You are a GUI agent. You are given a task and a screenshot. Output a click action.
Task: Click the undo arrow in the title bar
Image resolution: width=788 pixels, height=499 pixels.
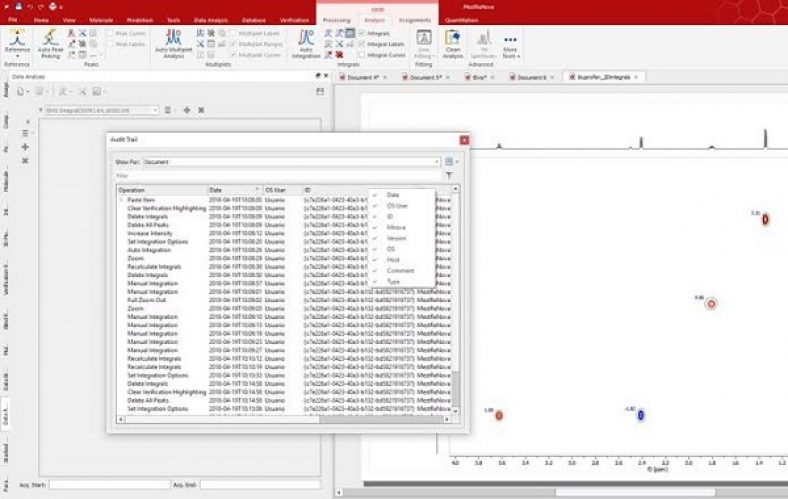click(30, 7)
